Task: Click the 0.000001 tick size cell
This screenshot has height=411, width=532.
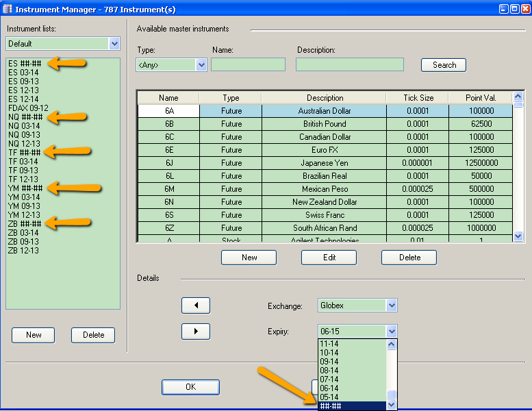Action: [418, 163]
